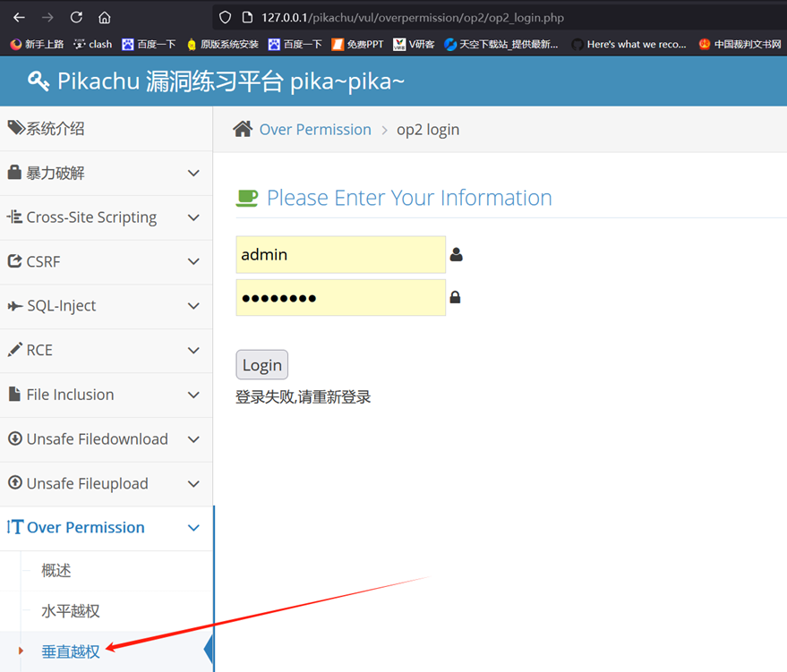Image resolution: width=787 pixels, height=672 pixels.
Task: Click the green coffee cup icon
Action: point(247,198)
